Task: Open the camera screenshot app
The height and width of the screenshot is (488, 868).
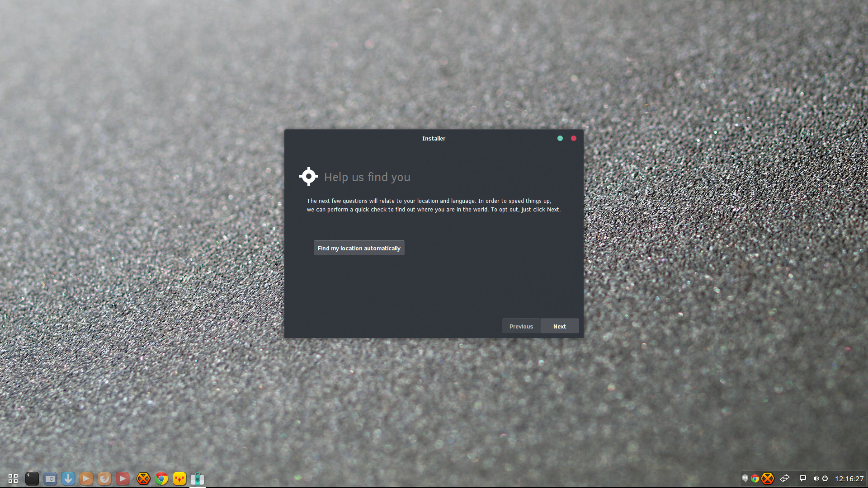Action: (50, 479)
